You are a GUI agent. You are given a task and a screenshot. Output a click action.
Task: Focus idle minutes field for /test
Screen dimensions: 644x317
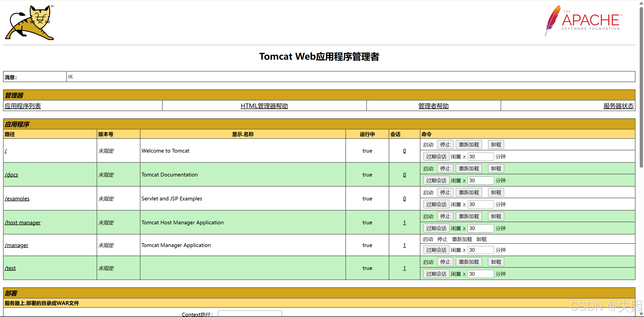pos(480,274)
